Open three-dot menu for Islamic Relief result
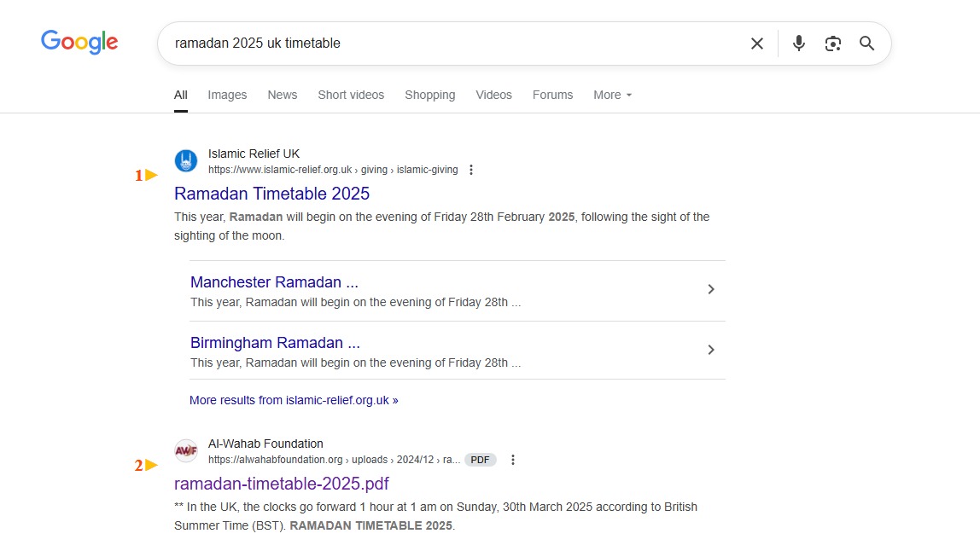The image size is (980, 551). click(x=470, y=170)
